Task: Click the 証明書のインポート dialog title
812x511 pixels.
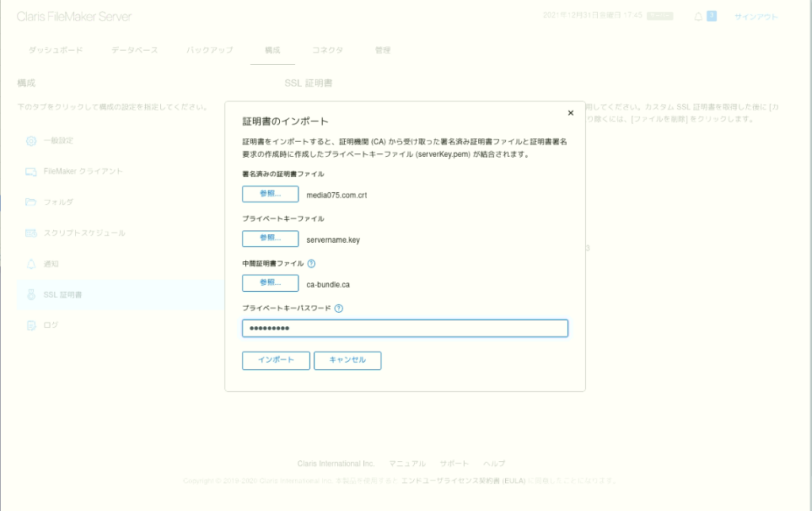Action: 285,121
